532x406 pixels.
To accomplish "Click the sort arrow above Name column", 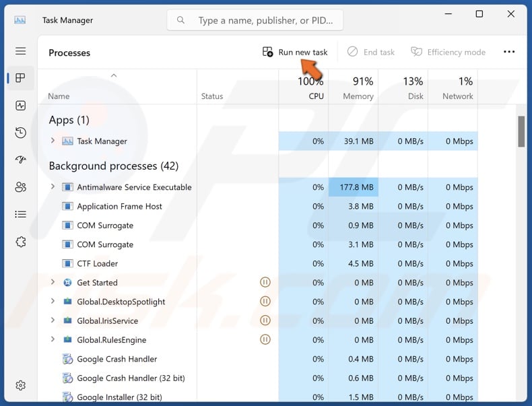I will (114, 75).
